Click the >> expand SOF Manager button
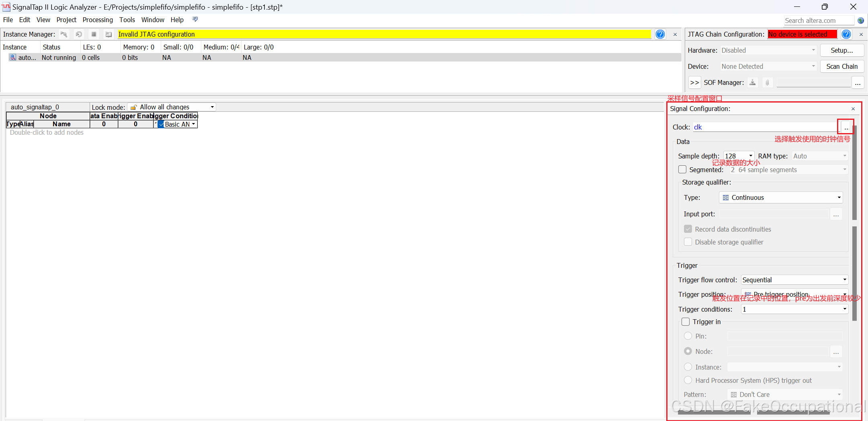The image size is (868, 421). 694,82
